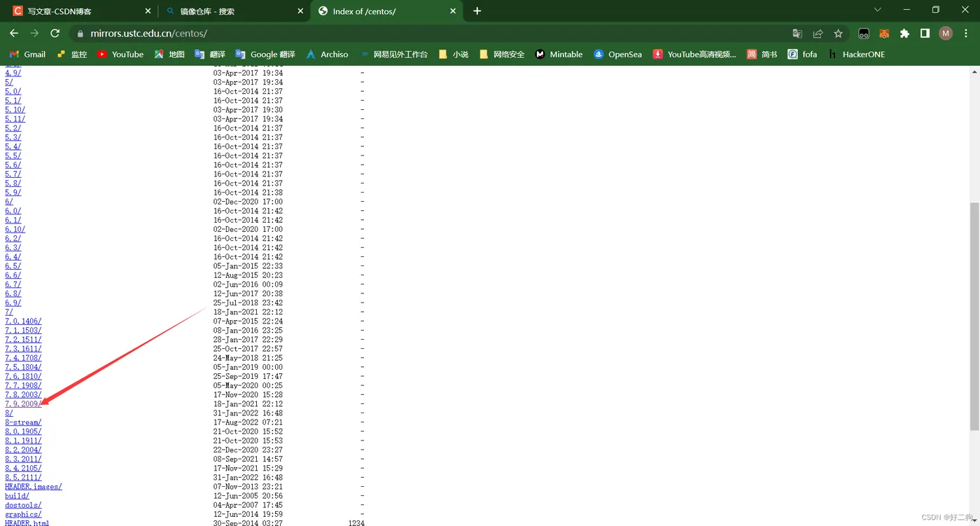The width and height of the screenshot is (980, 526).
Task: Open the 网易见外工作台 bookmark
Action: [x=393, y=54]
